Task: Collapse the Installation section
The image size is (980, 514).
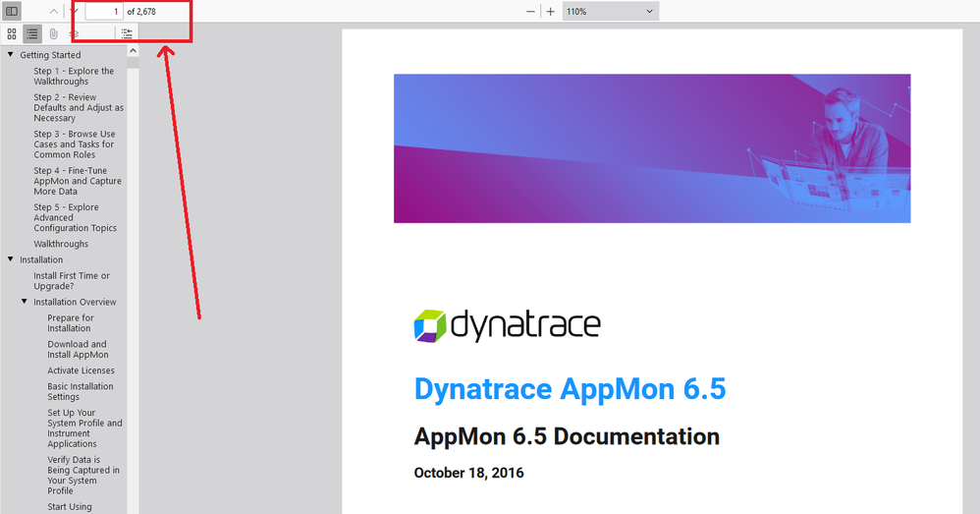Action: tap(11, 259)
